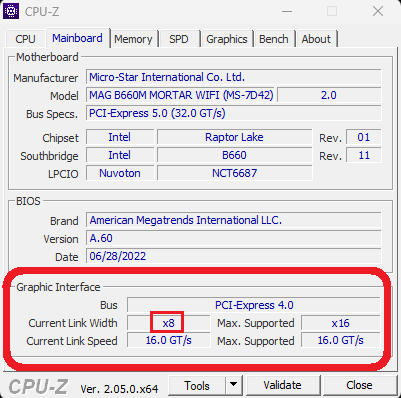Click the B660 southbridge value
The width and height of the screenshot is (401, 398).
point(234,155)
